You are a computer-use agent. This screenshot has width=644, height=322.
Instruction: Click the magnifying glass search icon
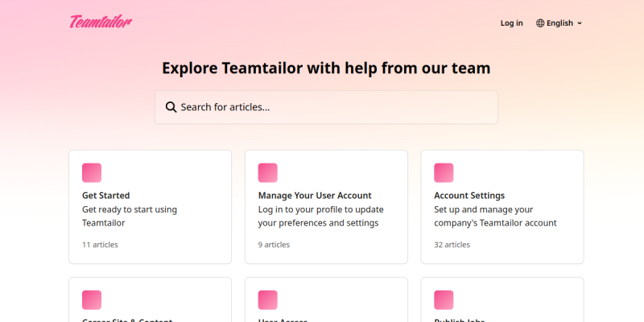171,107
